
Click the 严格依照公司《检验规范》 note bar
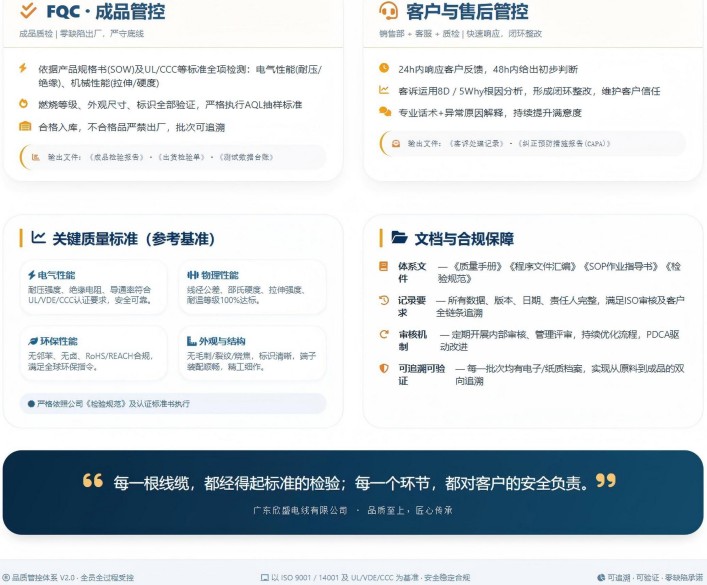pos(173,403)
